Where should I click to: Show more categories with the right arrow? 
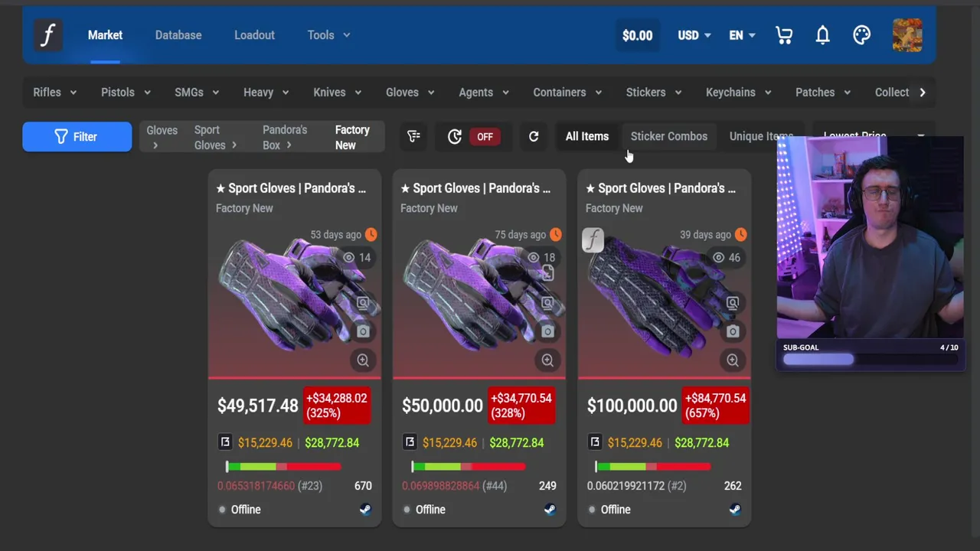pos(922,92)
